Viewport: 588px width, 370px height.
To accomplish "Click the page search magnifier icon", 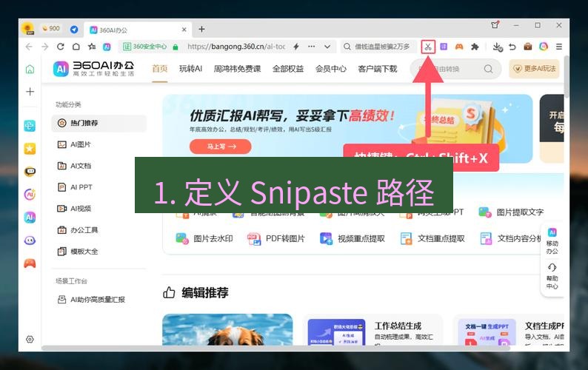I will 488,69.
